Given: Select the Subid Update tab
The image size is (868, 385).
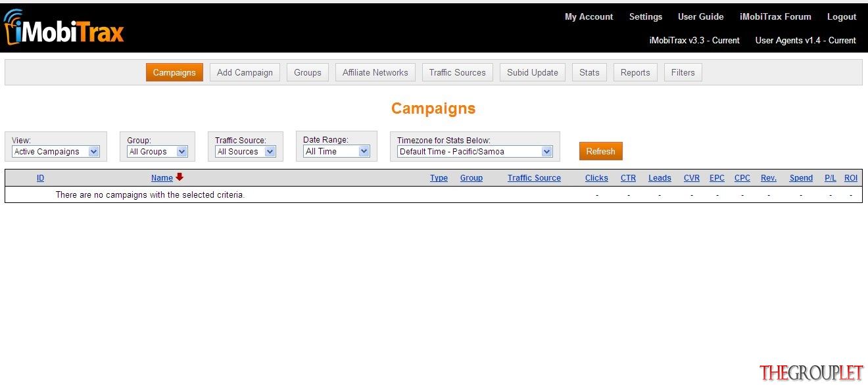Looking at the screenshot, I should point(532,72).
